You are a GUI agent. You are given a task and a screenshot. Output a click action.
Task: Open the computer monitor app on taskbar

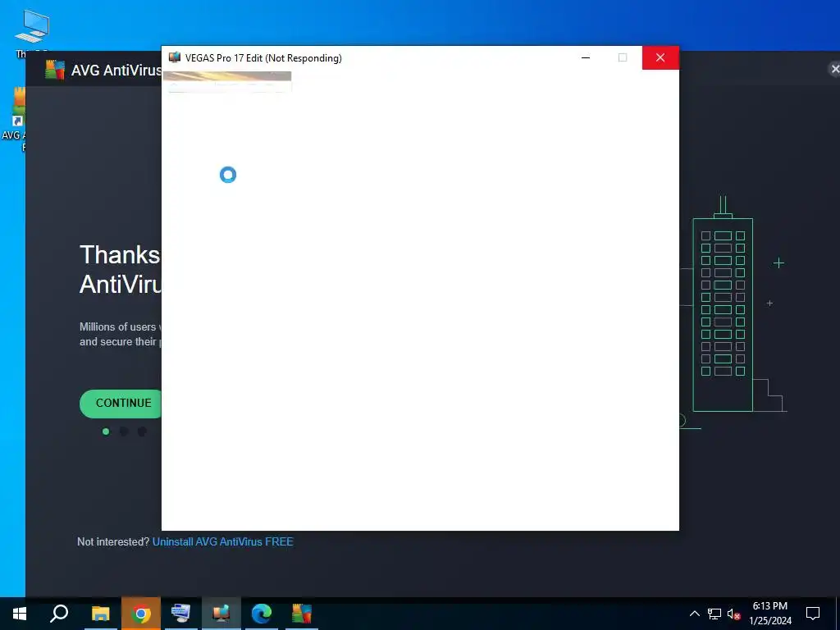pyautogui.click(x=180, y=614)
